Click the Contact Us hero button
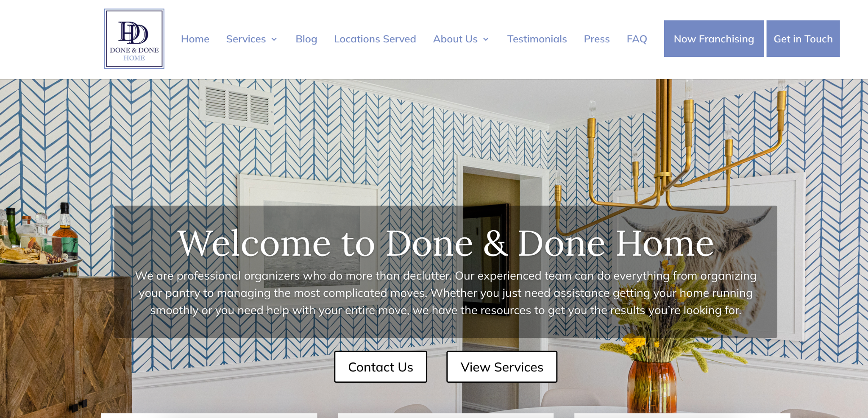Viewport: 868px width, 418px height. tap(381, 367)
